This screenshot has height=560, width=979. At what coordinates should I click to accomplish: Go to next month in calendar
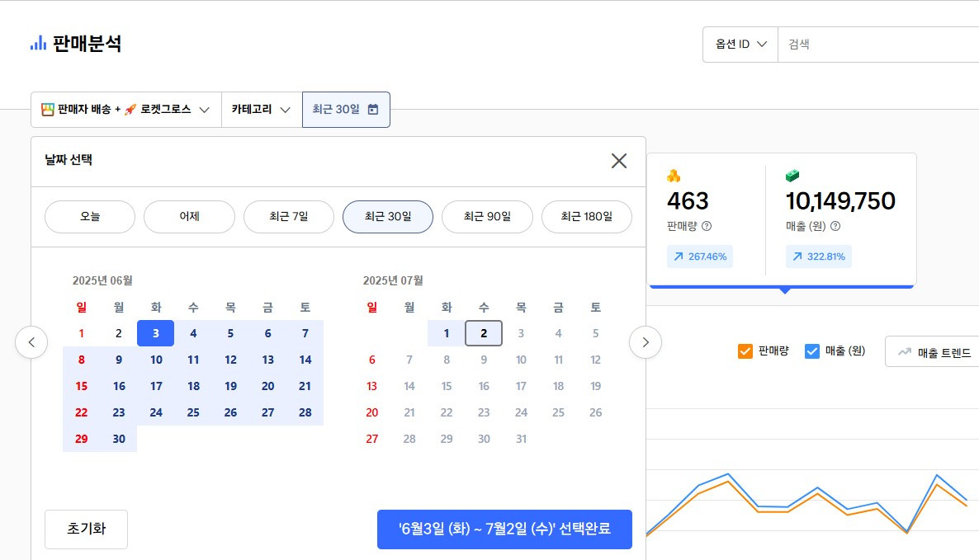[646, 341]
